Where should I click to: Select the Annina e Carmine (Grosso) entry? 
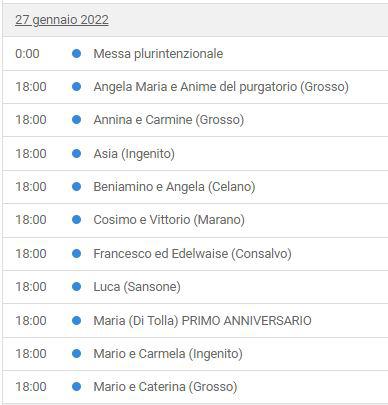[x=169, y=120]
